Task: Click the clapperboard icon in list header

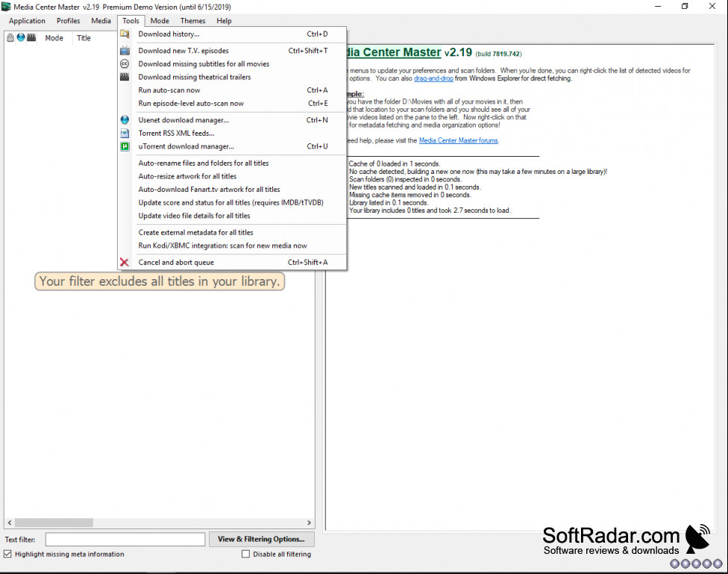Action: (x=31, y=37)
